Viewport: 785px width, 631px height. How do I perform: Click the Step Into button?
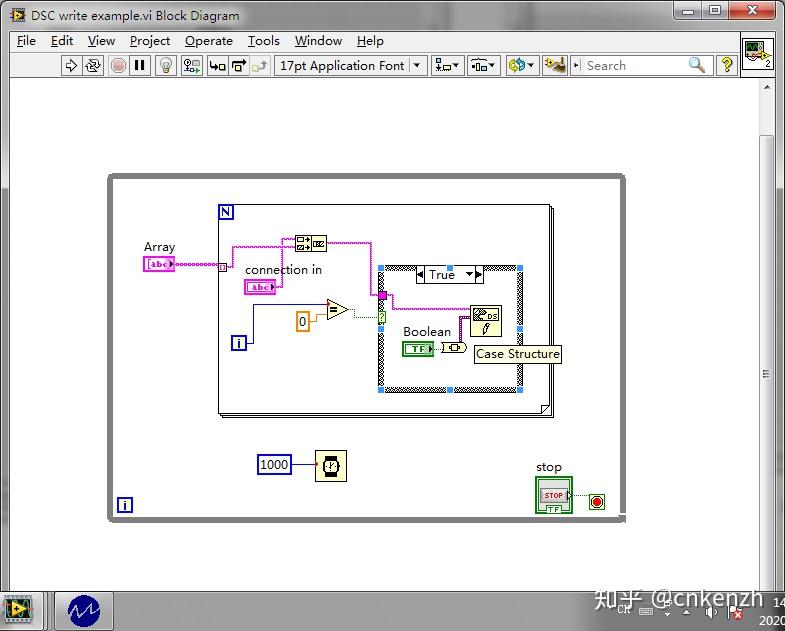(217, 66)
